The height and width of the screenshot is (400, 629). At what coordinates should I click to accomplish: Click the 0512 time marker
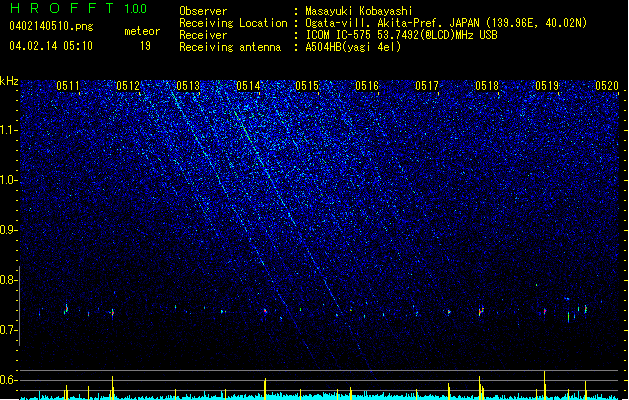[x=128, y=86]
